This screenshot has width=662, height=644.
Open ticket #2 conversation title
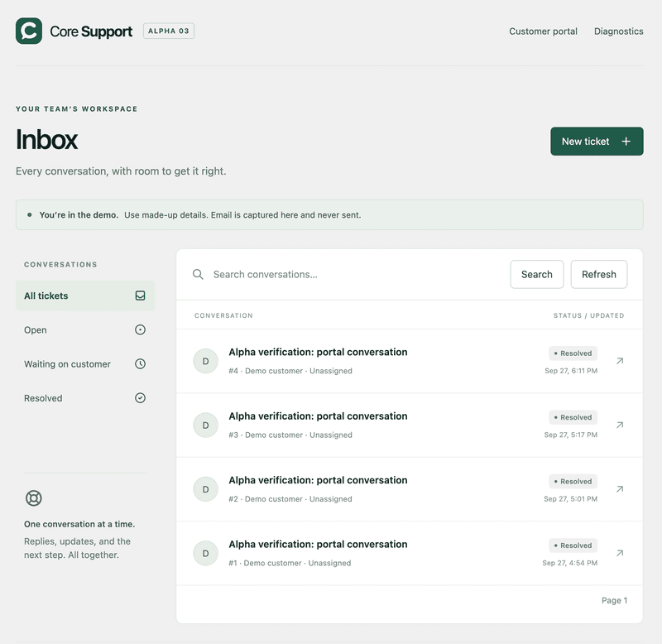point(318,481)
